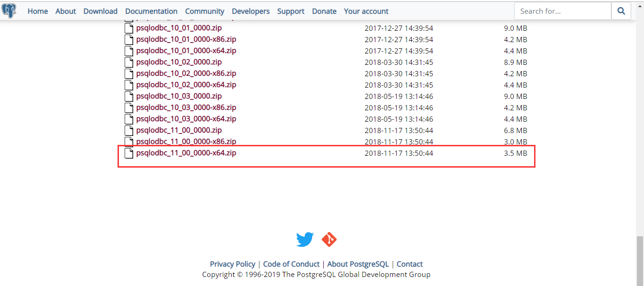Click file icon beside psqlodbc_11_00_0000.zip
644x286 pixels.
click(x=129, y=130)
